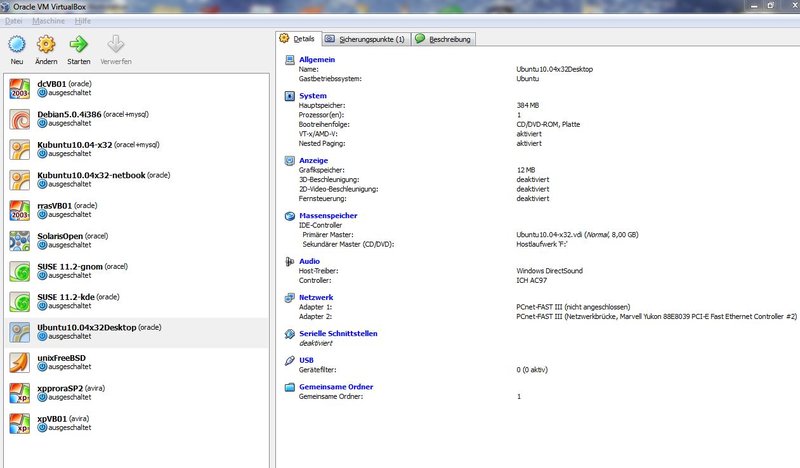Open the Allgemein settings link
The height and width of the screenshot is (468, 800).
tap(317, 60)
